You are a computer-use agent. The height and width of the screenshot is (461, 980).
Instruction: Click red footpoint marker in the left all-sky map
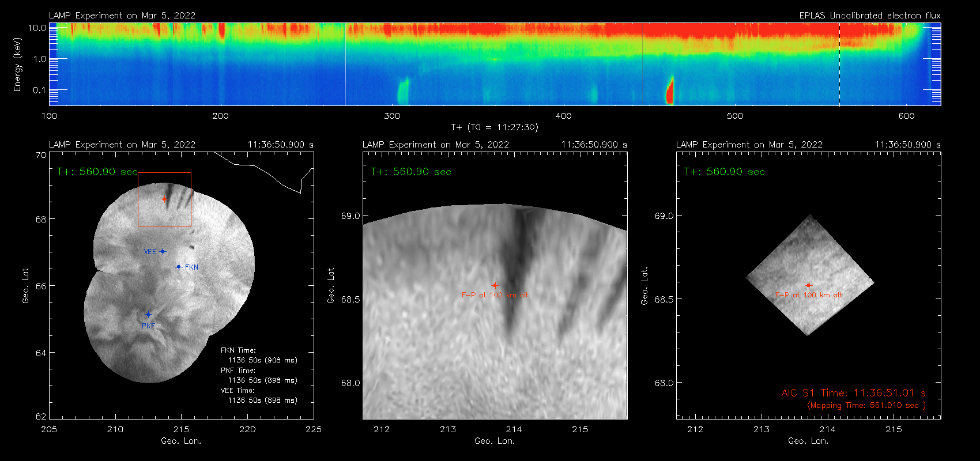[164, 199]
